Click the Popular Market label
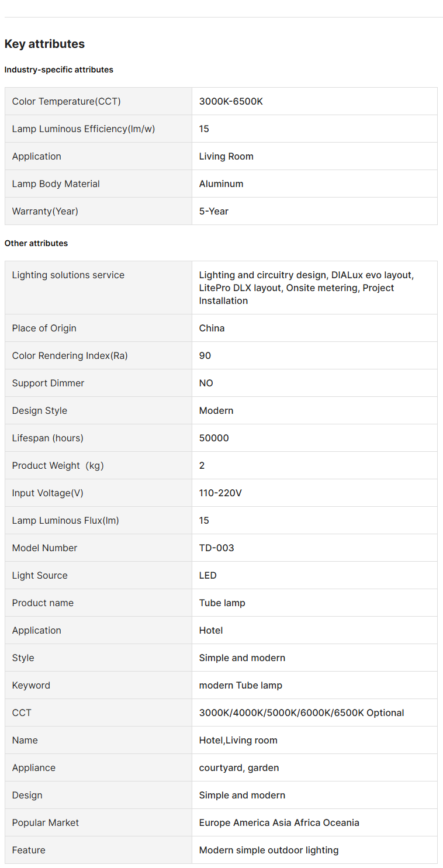Screen dimensions: 443x868 point(46,822)
